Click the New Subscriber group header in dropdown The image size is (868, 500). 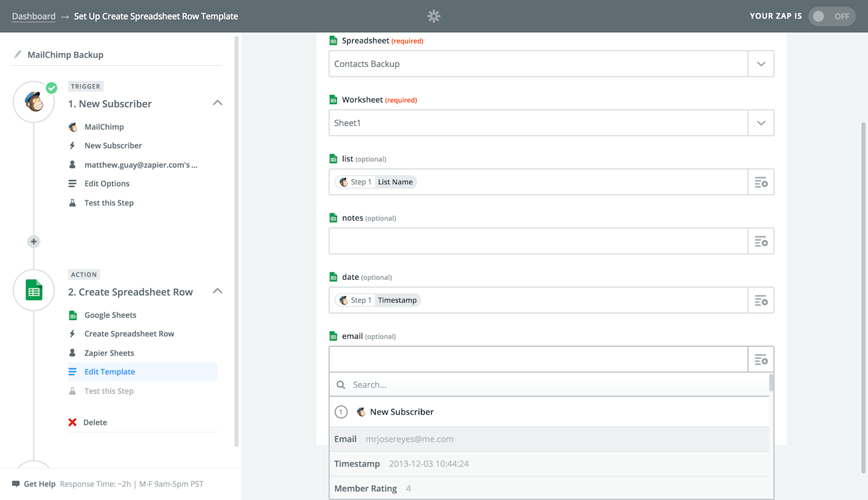pyautogui.click(x=549, y=412)
